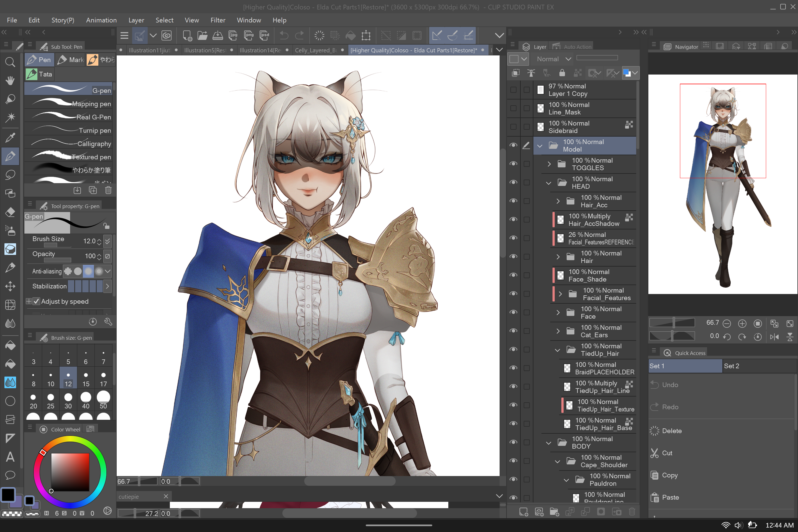Click the Zoom in icon in Navigator
798x532 pixels.
pos(742,323)
